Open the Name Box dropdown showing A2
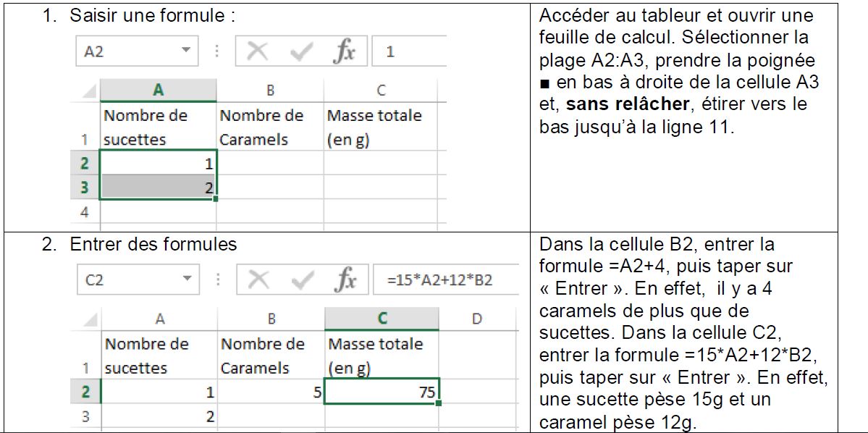The height and width of the screenshot is (433, 868). coord(185,51)
